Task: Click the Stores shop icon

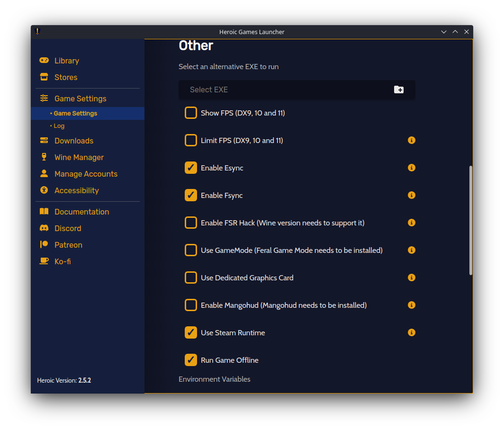Action: pos(44,77)
